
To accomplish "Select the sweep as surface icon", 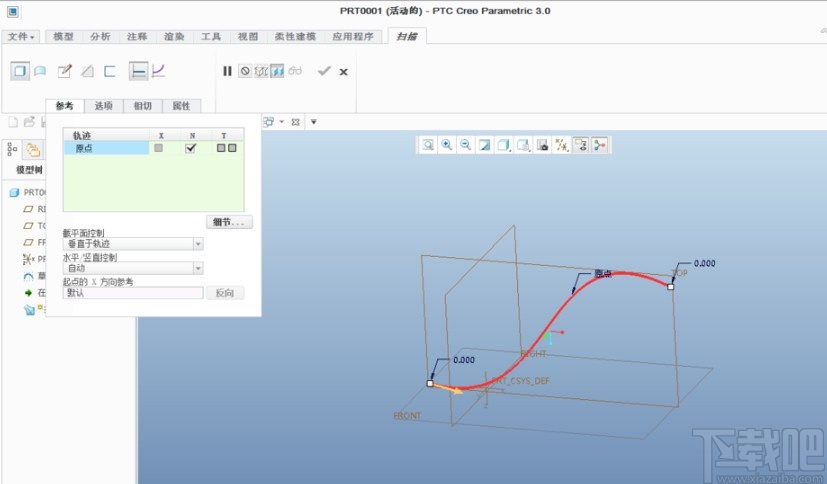I will tap(40, 71).
